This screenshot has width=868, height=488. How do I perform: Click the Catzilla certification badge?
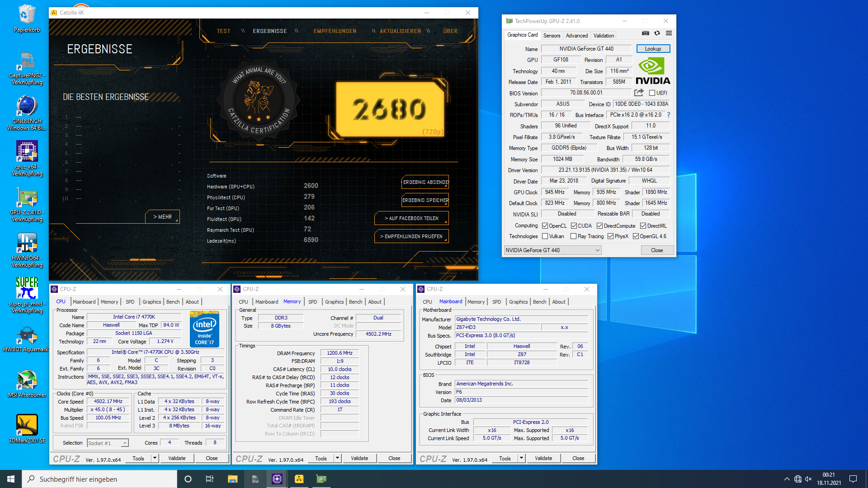point(259,100)
